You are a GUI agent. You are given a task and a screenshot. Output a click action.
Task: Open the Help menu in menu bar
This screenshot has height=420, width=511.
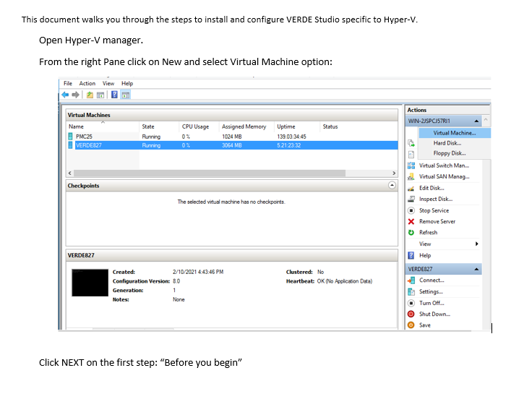pyautogui.click(x=127, y=83)
